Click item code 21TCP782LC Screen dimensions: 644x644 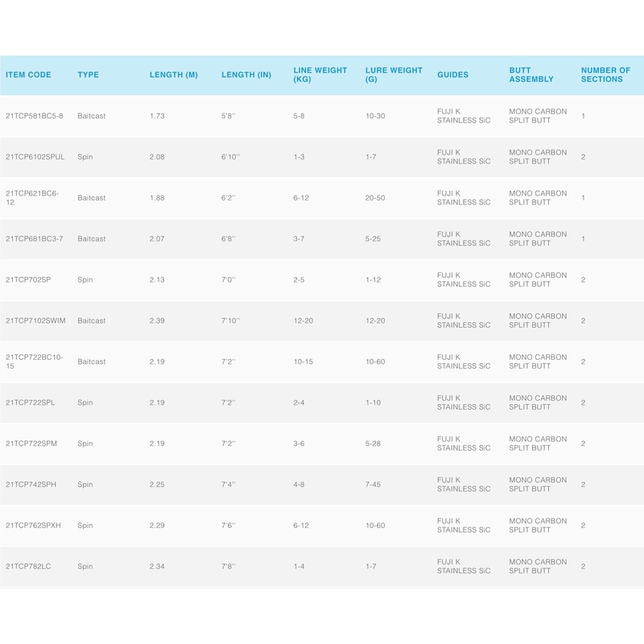[x=28, y=567]
